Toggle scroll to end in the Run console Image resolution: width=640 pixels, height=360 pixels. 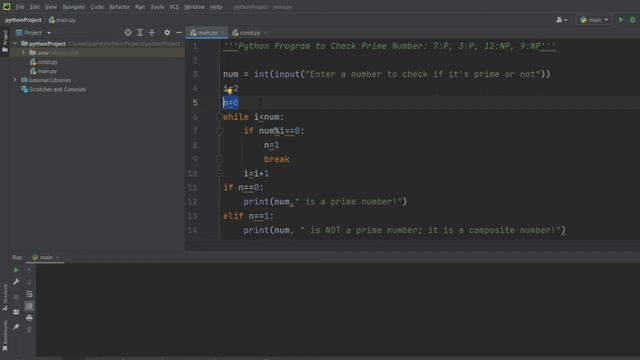pyautogui.click(x=29, y=306)
